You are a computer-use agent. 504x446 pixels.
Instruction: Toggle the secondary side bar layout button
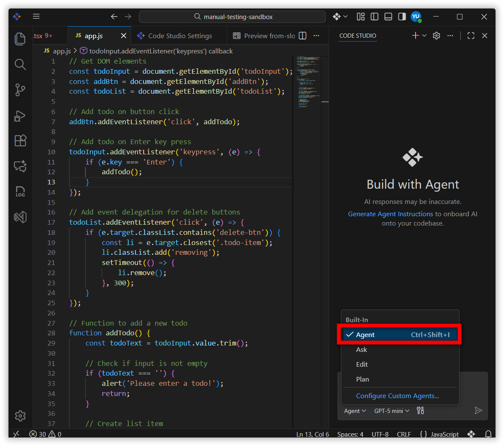[402, 17]
